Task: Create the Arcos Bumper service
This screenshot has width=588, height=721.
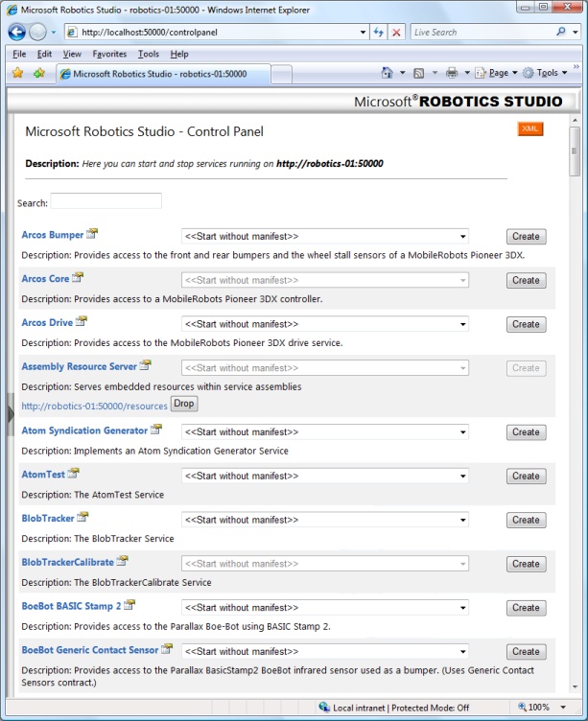Action: 526,237
